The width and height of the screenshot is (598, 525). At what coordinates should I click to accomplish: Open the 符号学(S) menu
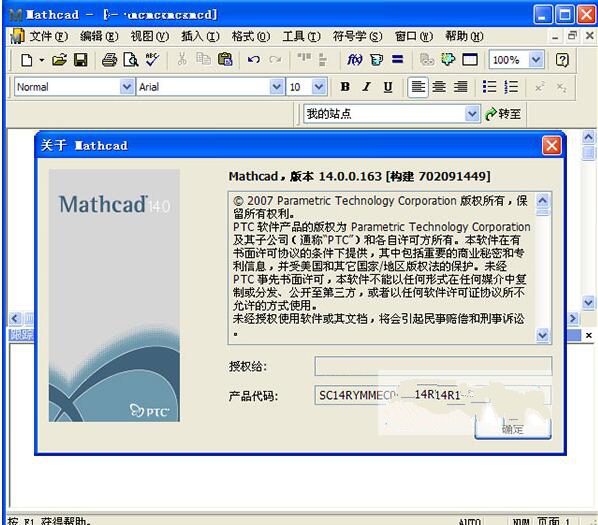[357, 36]
